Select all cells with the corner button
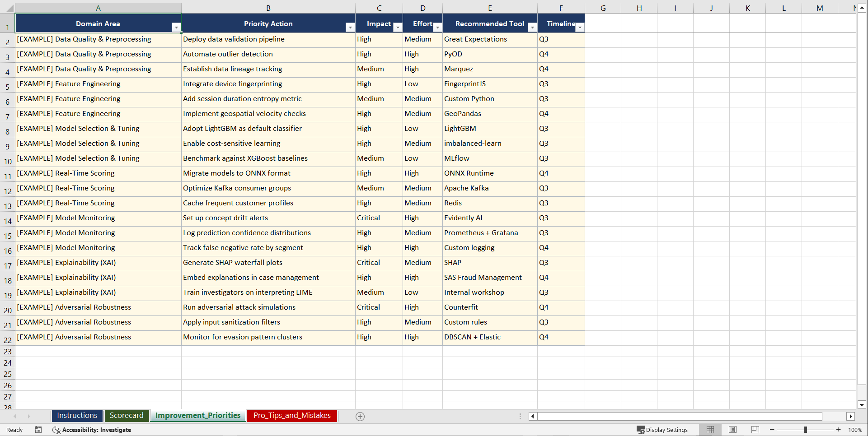The image size is (868, 436). pyautogui.click(x=10, y=8)
